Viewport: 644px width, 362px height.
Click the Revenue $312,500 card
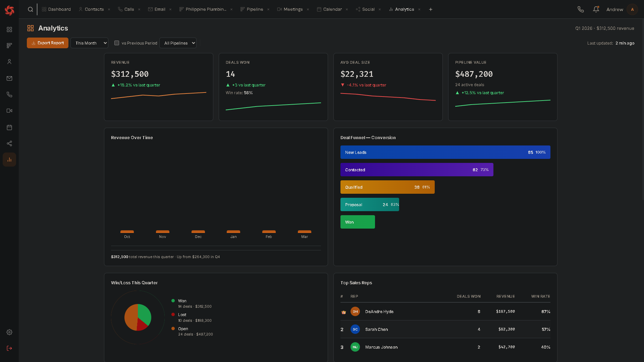[x=159, y=87]
